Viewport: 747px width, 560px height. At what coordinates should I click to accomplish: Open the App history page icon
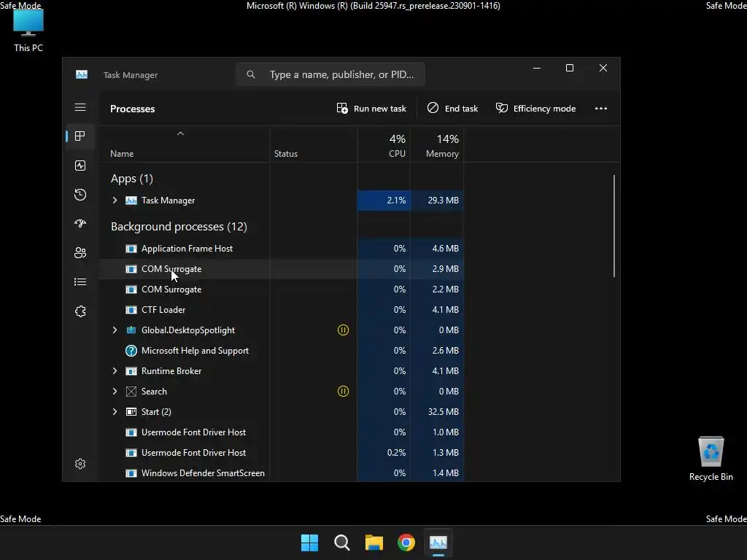tap(80, 194)
